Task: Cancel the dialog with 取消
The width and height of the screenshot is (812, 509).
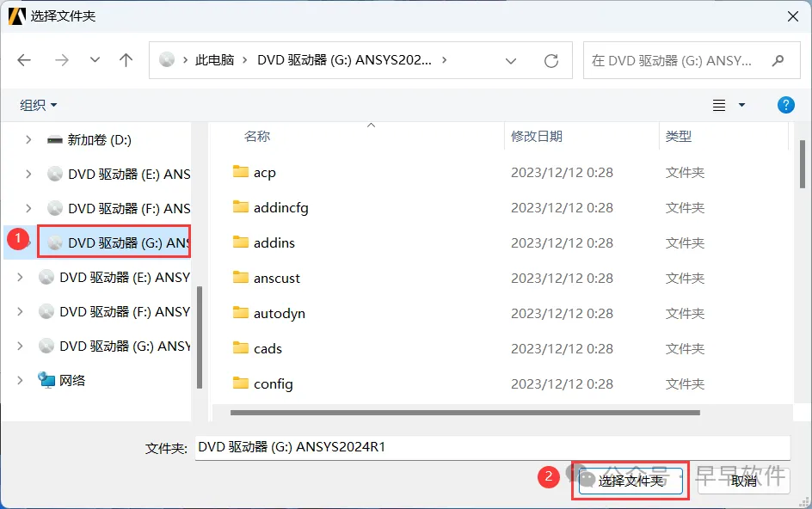Action: [744, 481]
